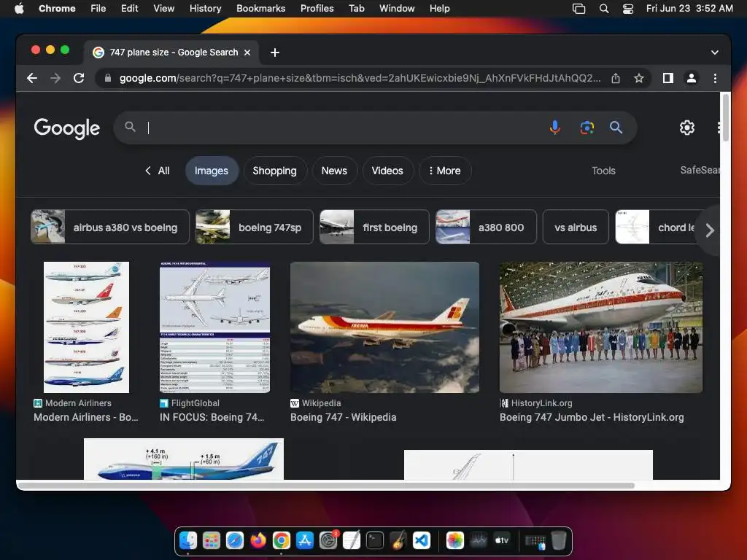
Task: Open Firefox from the dock
Action: tap(258, 540)
